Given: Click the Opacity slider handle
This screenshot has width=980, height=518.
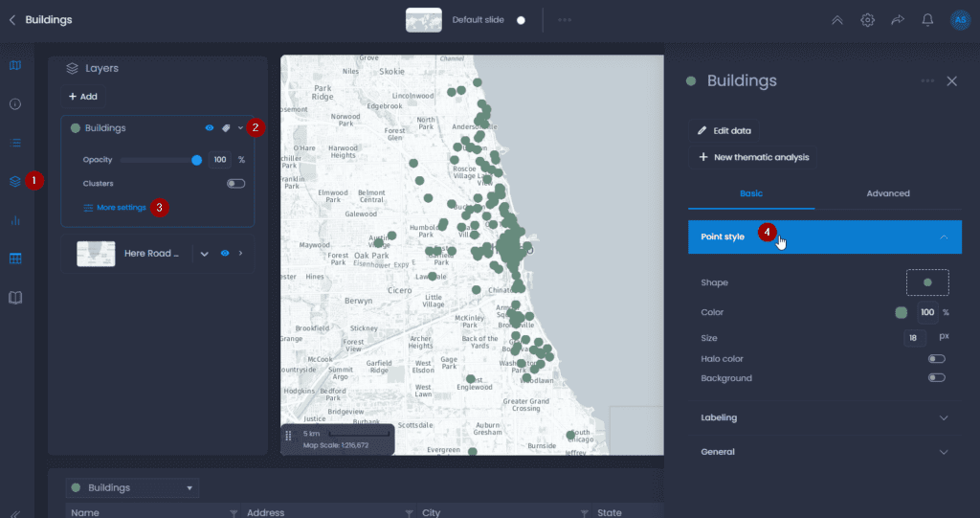Looking at the screenshot, I should click(x=197, y=160).
